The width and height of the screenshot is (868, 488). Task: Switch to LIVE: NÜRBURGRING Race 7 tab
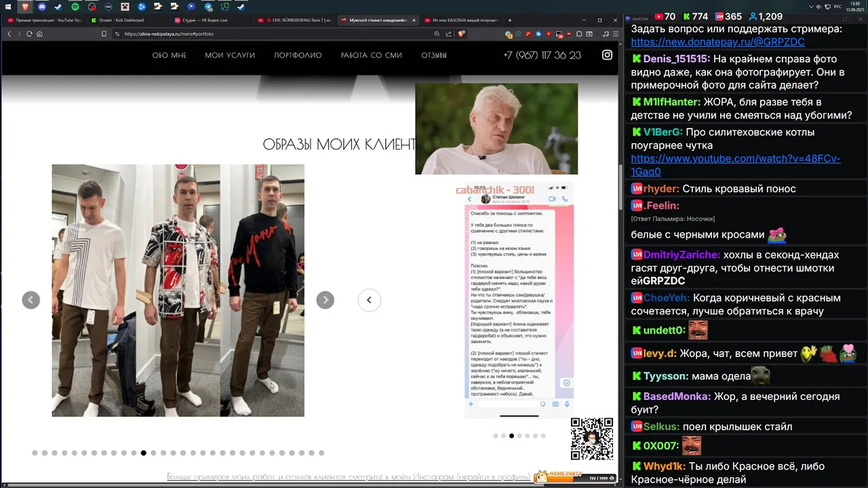(294, 20)
